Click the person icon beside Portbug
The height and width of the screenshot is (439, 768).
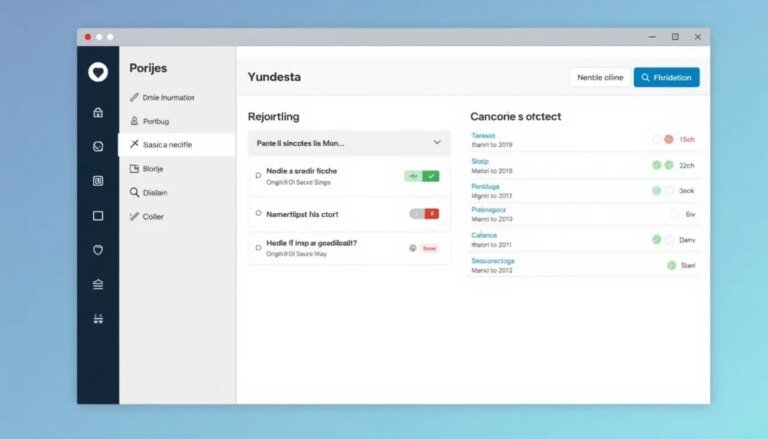click(x=134, y=121)
